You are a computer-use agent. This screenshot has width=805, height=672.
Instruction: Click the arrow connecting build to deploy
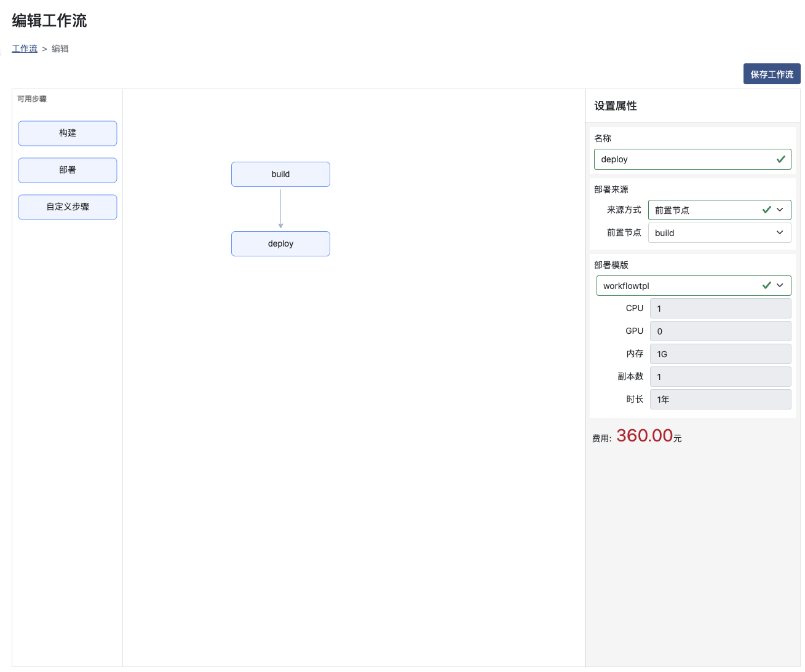pos(280,209)
